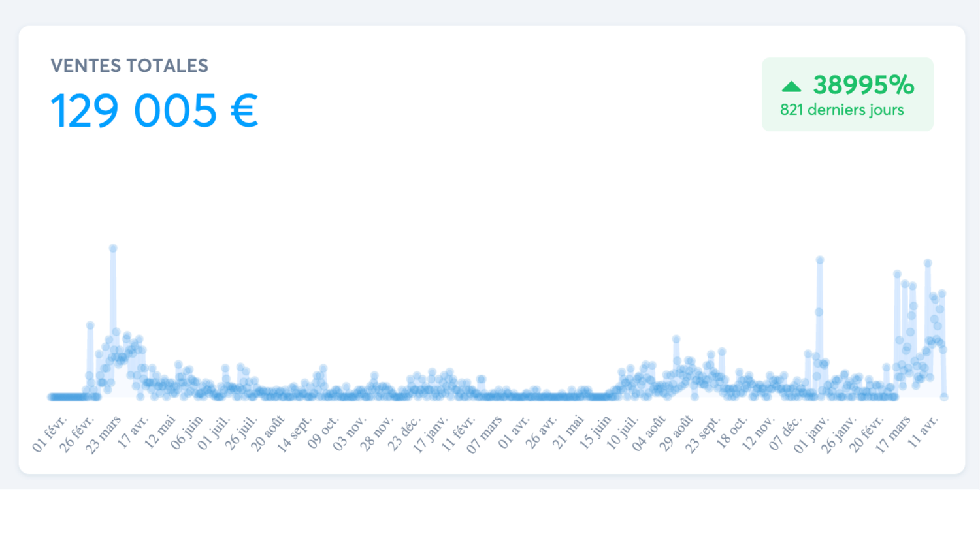Click the "21 mai" date label
The width and height of the screenshot is (980, 551).
coord(567,432)
